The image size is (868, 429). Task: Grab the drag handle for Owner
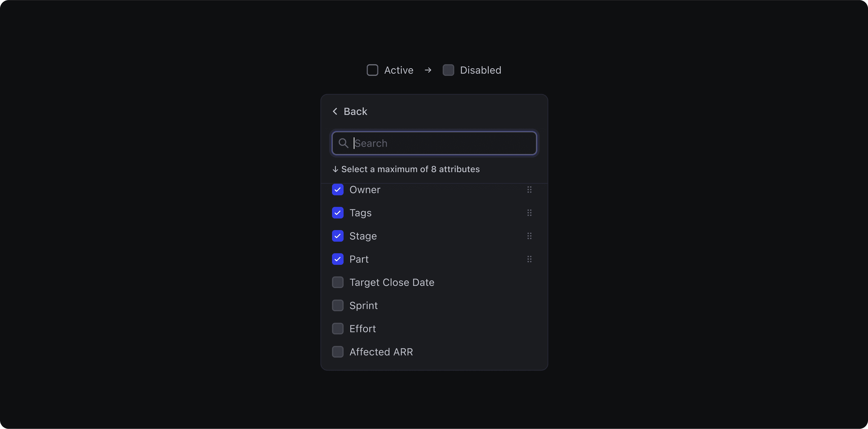tap(529, 190)
